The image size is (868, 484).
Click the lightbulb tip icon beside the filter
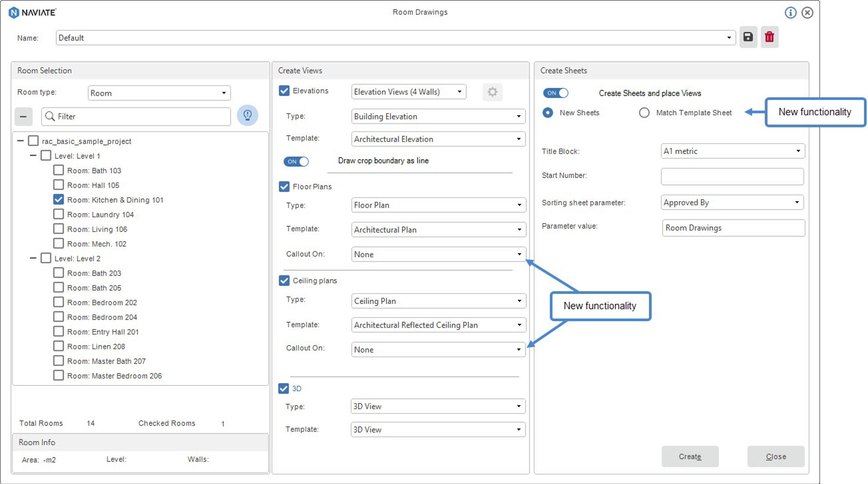click(x=247, y=116)
